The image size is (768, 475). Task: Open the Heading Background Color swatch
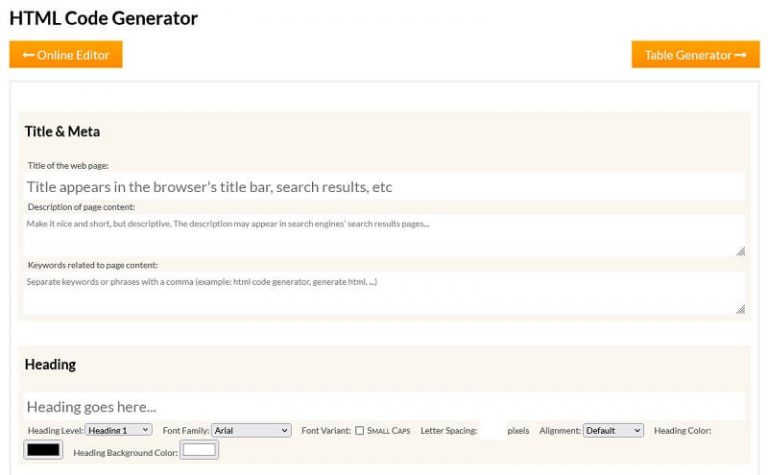[x=199, y=451]
